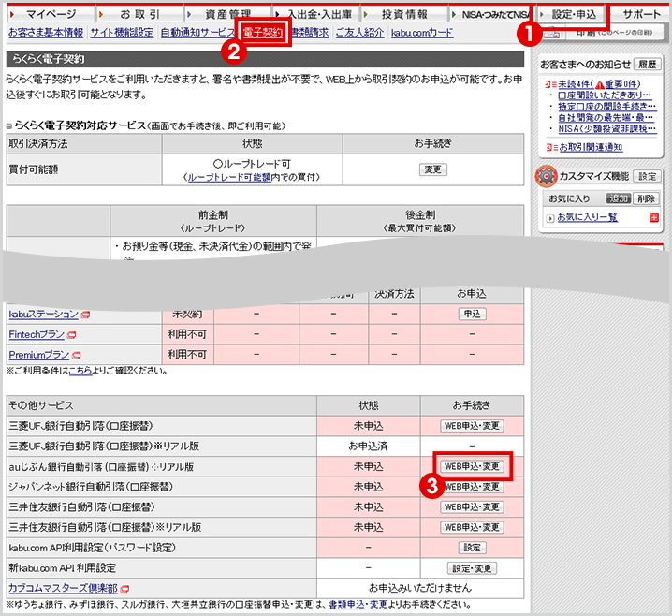This screenshot has height=616, width=672.
Task: Open the 設定・申込 main menu tab
Action: click(x=573, y=15)
